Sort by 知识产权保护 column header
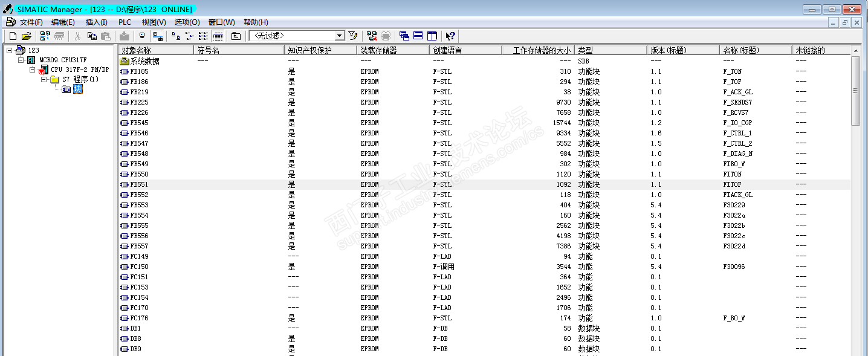This screenshot has height=356, width=868. pyautogui.click(x=320, y=50)
